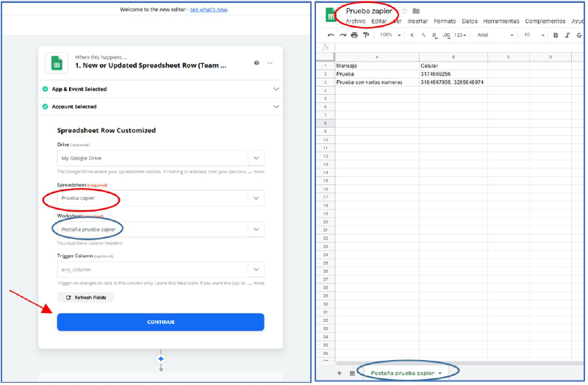The height and width of the screenshot is (385, 588).
Task: Click the Google Sheets app icon in Zapier step
Action: coord(57,62)
